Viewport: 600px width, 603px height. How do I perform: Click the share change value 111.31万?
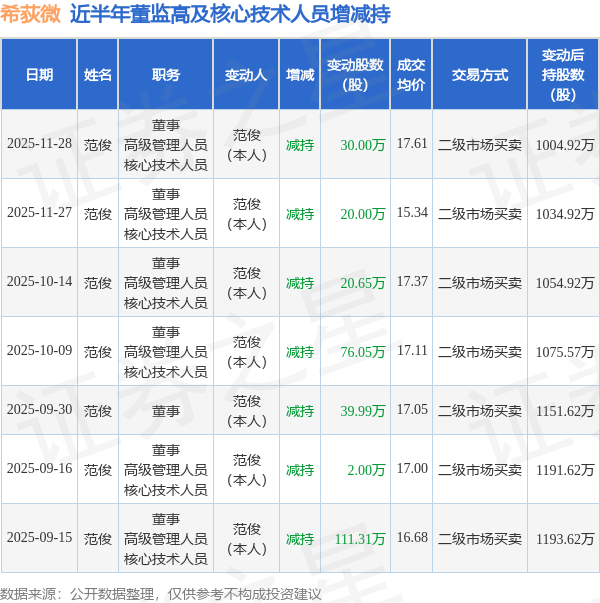360,539
